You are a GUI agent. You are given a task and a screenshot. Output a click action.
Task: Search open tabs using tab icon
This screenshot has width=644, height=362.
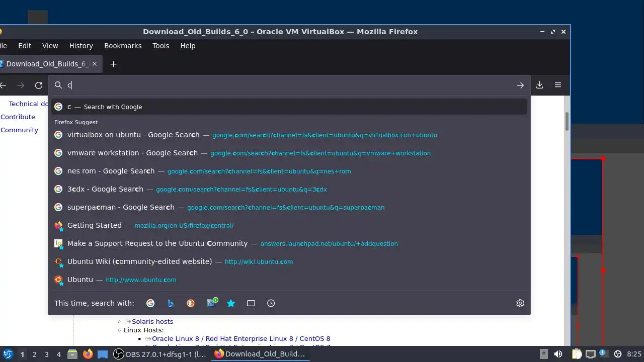point(251,303)
